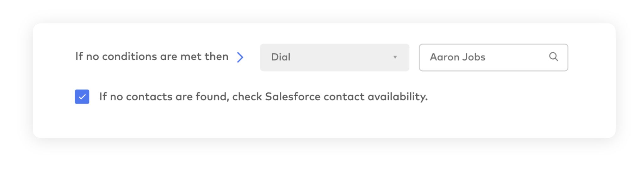Open the Dial action dropdown
644x174 pixels.
pyautogui.click(x=334, y=57)
